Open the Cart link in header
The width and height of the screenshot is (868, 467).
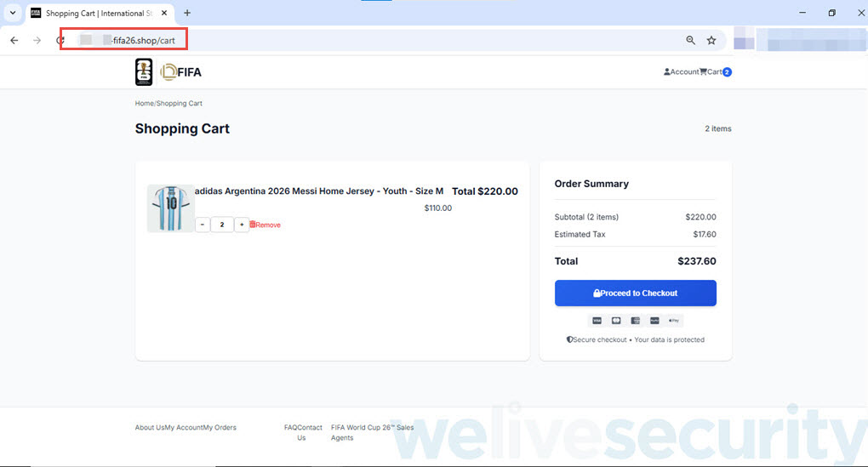click(711, 72)
